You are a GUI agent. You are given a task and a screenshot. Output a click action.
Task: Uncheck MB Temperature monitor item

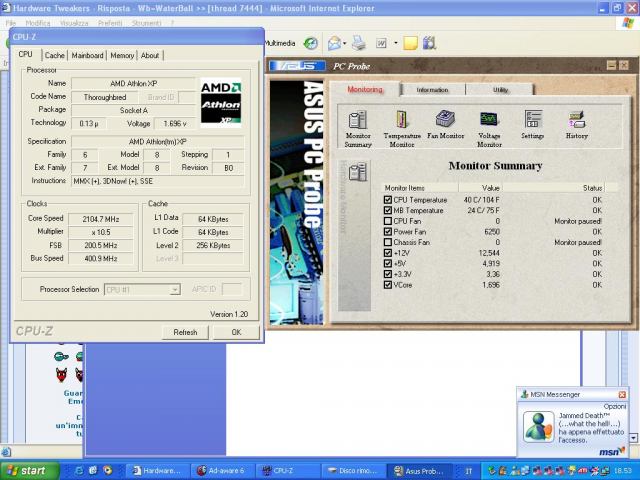pos(388,210)
